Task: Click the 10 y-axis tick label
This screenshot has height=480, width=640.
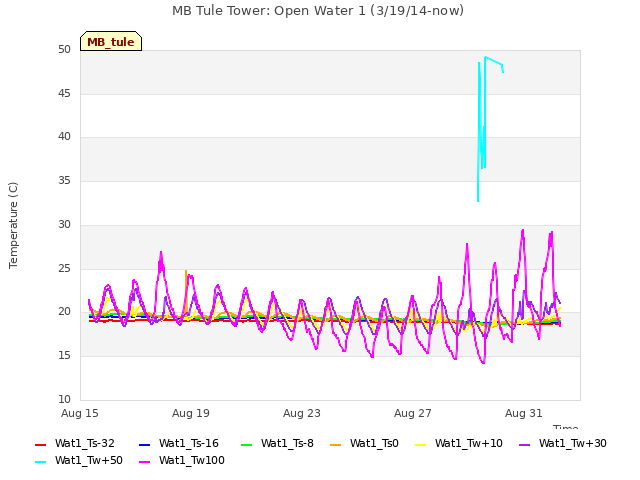Action: (64, 399)
